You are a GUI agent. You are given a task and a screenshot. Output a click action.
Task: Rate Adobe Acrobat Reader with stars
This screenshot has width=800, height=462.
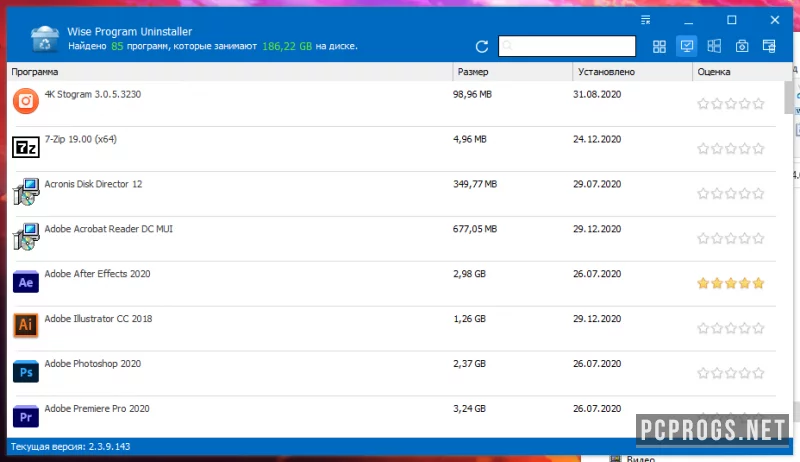(731, 239)
